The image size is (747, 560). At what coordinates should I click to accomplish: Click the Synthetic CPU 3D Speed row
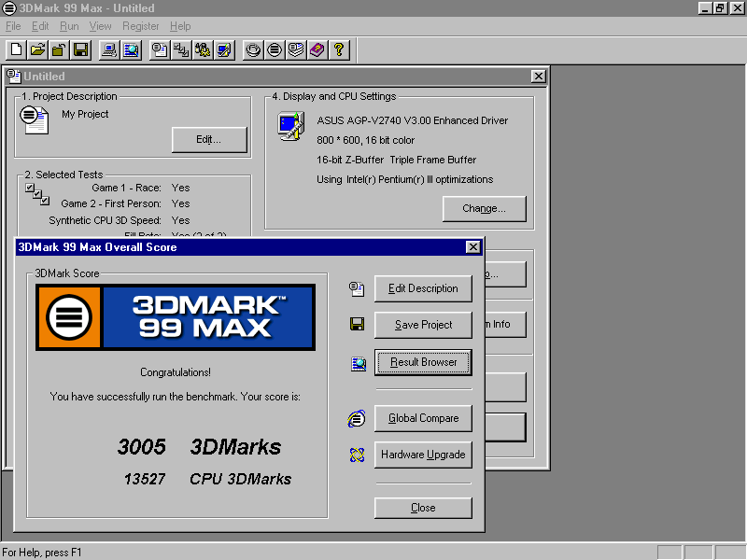(120, 220)
